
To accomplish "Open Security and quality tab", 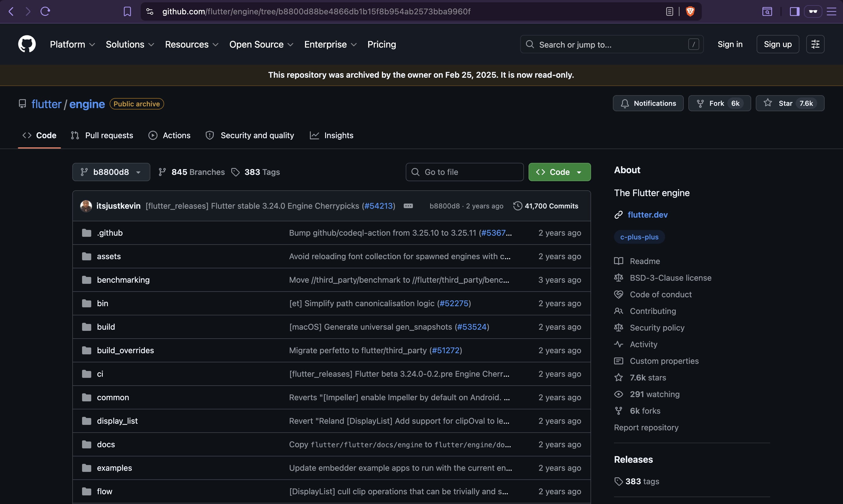I will 250,136.
